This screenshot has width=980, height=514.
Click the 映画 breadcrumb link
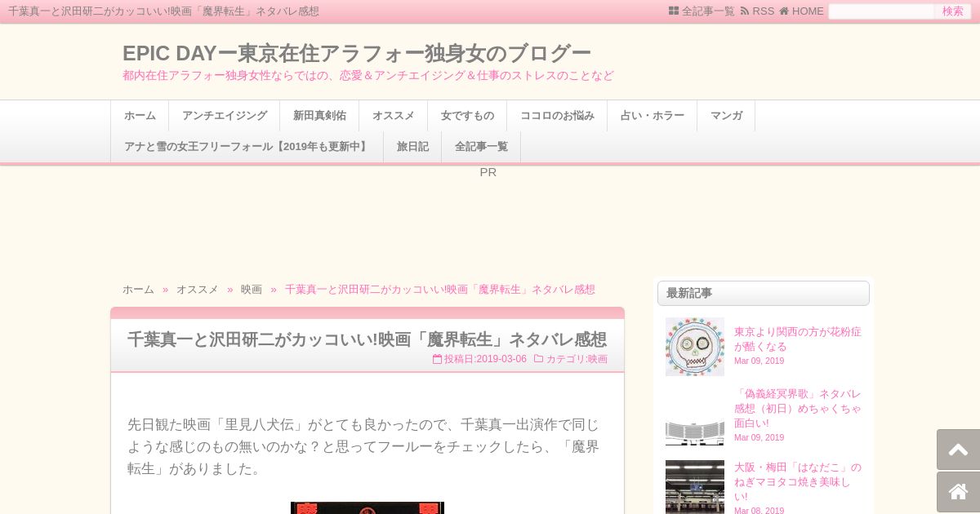coord(252,290)
